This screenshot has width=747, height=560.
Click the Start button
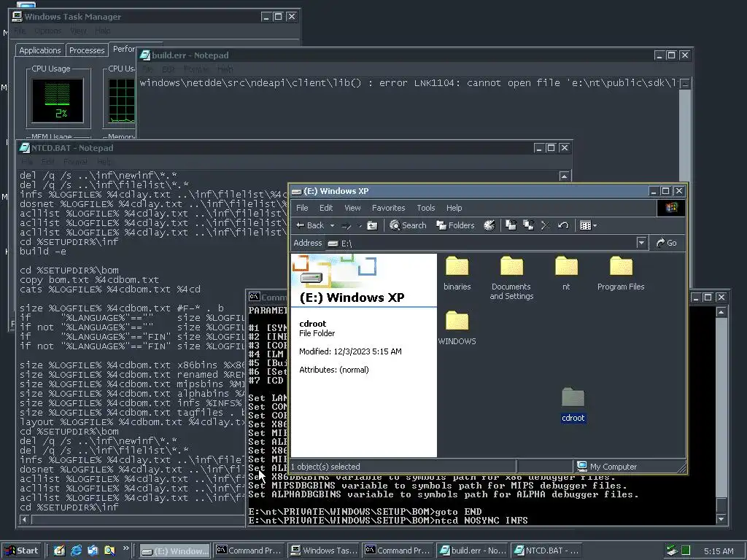click(x=22, y=551)
